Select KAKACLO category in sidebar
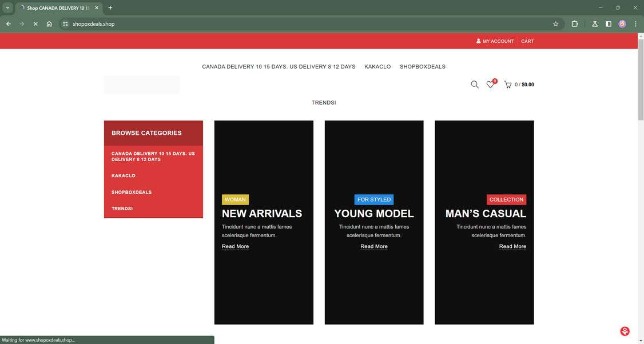Viewport: 644px width, 344px height. tap(123, 175)
